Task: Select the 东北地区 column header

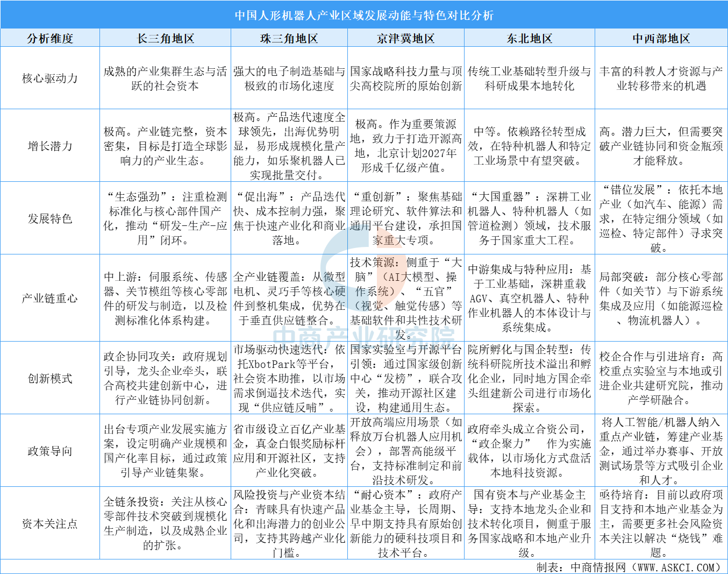Action: [x=530, y=39]
